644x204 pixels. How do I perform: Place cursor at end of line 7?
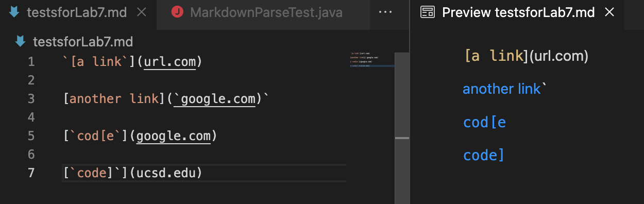pyautogui.click(x=203, y=173)
